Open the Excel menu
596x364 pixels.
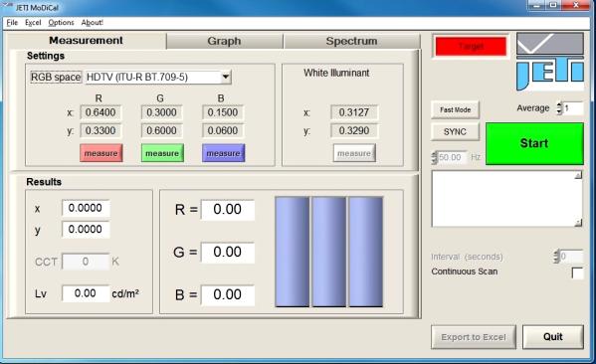[x=33, y=23]
